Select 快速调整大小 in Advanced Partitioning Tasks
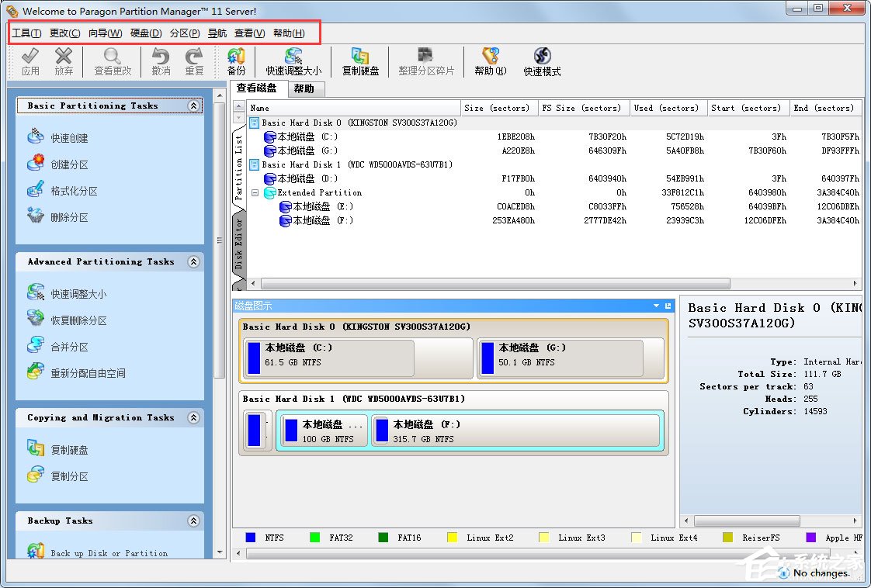Screen dimensions: 871x588 click(67, 294)
